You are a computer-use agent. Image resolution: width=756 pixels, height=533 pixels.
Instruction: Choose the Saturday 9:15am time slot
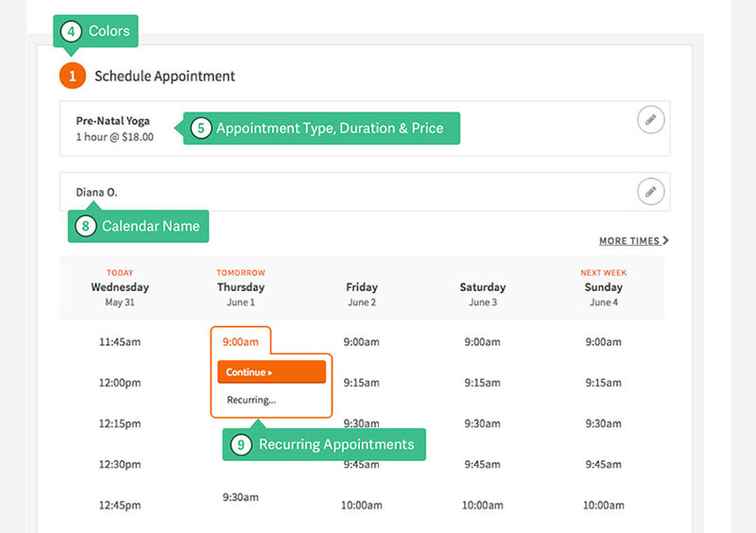(x=483, y=383)
